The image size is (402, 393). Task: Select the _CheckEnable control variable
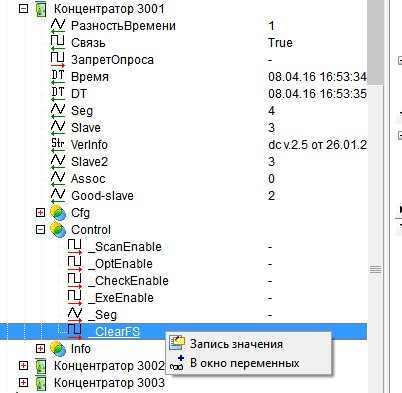click(128, 281)
